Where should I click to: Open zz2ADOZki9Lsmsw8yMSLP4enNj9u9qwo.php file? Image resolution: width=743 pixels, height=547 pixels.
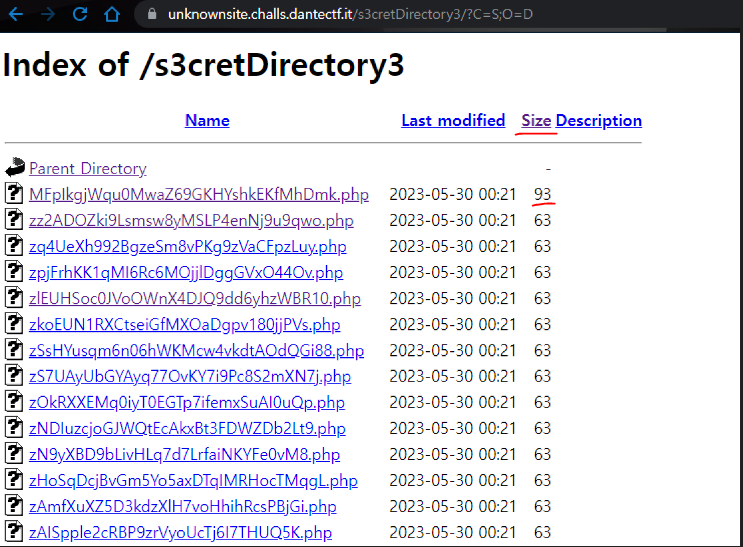191,220
